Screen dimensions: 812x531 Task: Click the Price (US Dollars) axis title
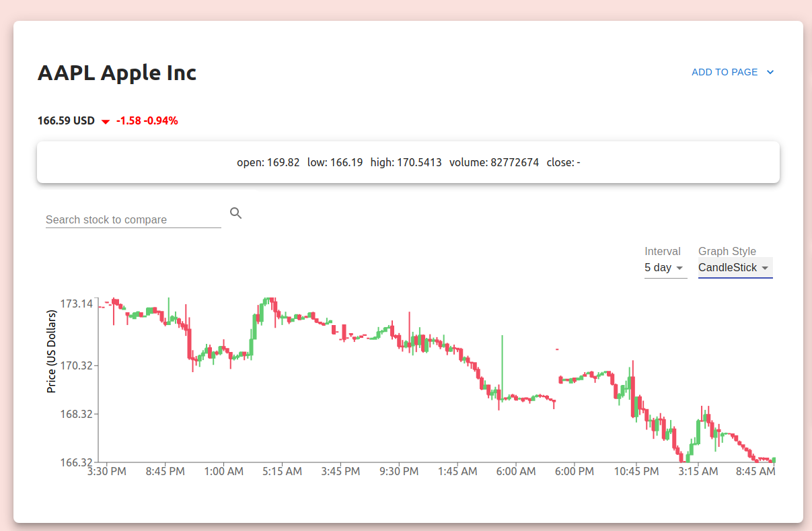pyautogui.click(x=51, y=351)
